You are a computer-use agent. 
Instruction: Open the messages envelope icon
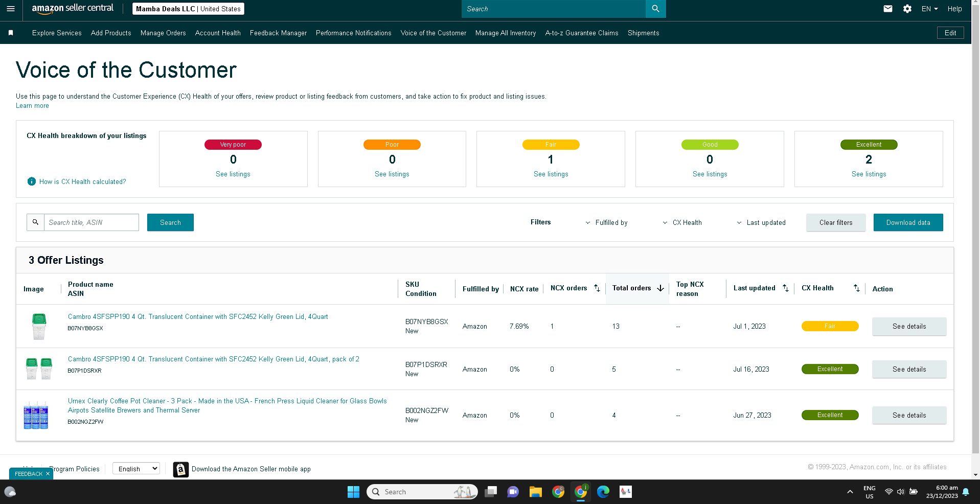[x=888, y=9]
